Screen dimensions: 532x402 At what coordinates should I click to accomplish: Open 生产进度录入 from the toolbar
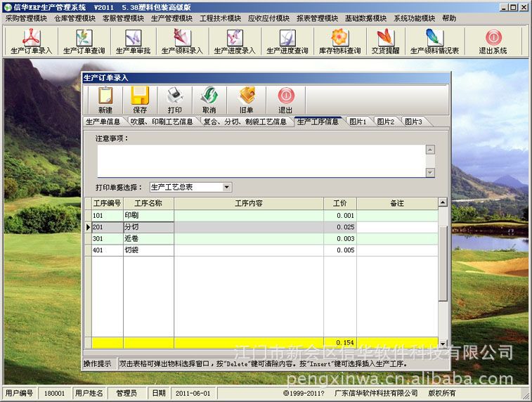[235, 41]
